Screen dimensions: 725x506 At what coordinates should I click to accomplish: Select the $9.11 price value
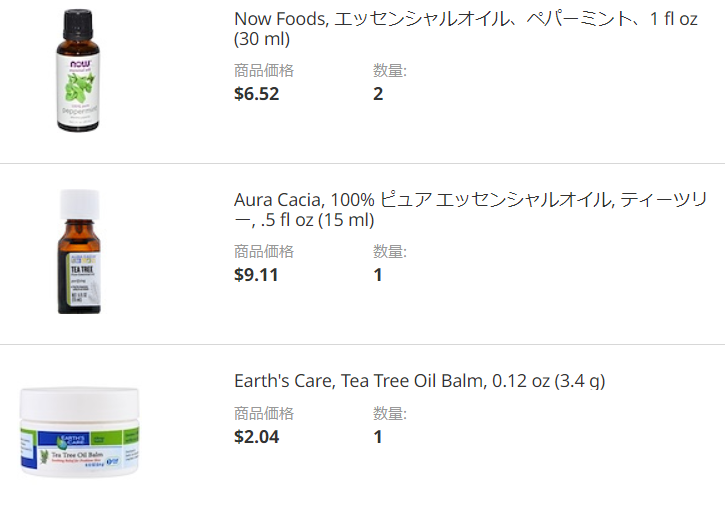(x=256, y=275)
